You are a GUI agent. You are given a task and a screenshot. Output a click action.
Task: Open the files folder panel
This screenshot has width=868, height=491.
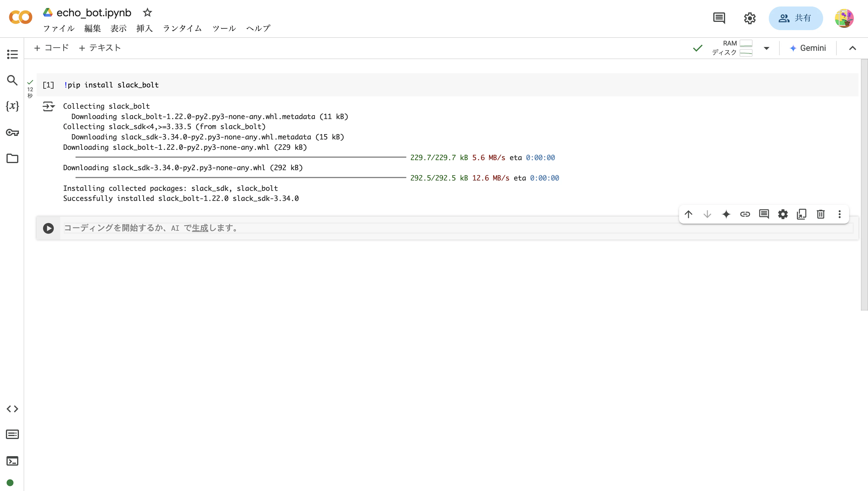(x=12, y=158)
